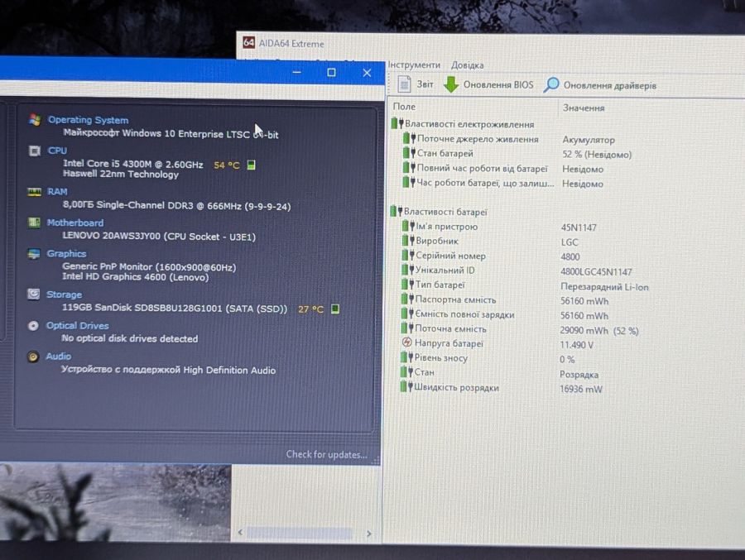Click the Check for updates... link
The image size is (745, 560).
click(x=326, y=454)
